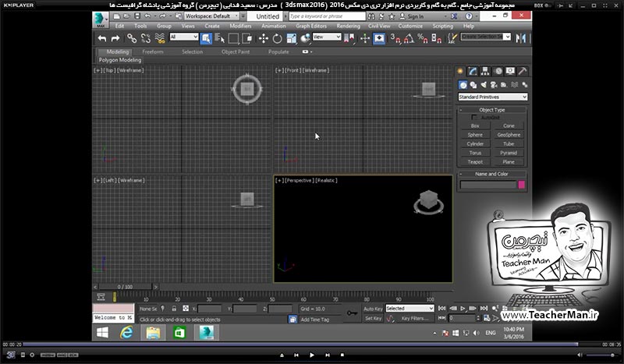The image size is (624, 364).
Task: Activate the Select and Scale tool
Action: click(x=291, y=38)
